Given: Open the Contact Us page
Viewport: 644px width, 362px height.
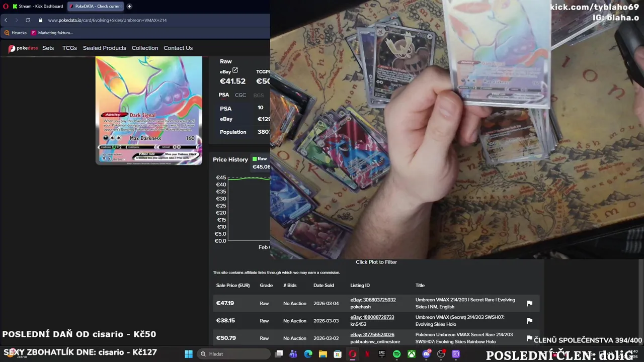Looking at the screenshot, I should [x=178, y=48].
